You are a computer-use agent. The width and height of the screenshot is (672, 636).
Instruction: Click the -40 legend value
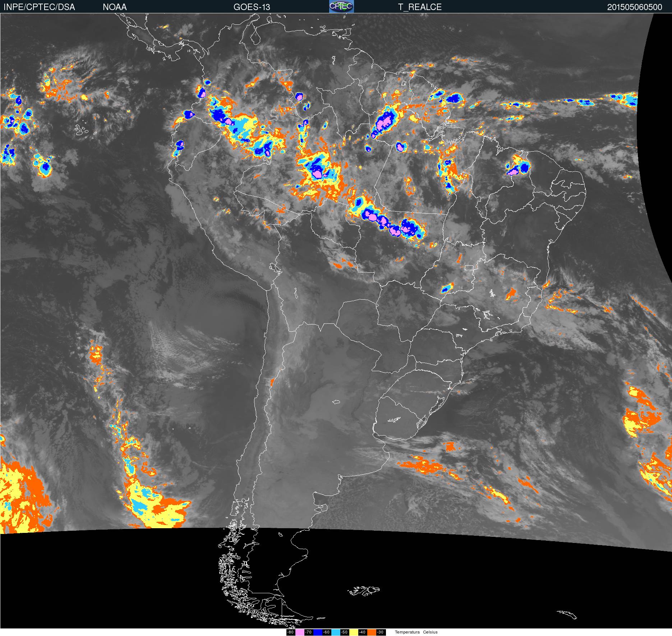click(x=362, y=632)
